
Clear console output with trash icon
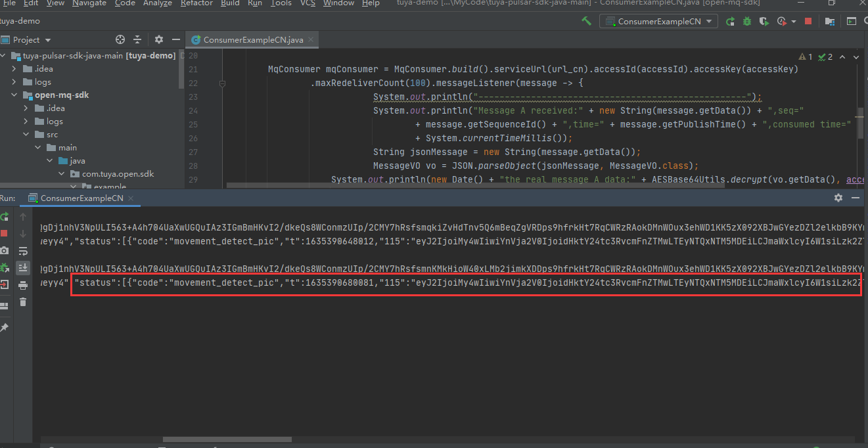23,302
